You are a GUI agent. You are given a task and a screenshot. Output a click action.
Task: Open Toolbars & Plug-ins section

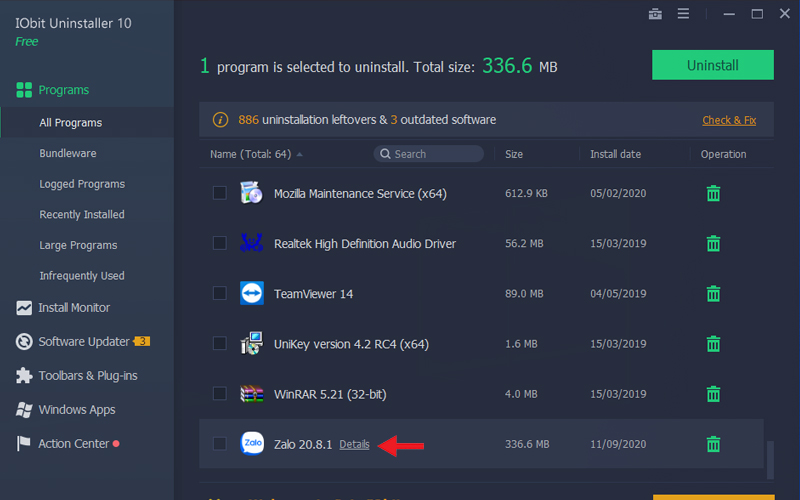(x=87, y=376)
